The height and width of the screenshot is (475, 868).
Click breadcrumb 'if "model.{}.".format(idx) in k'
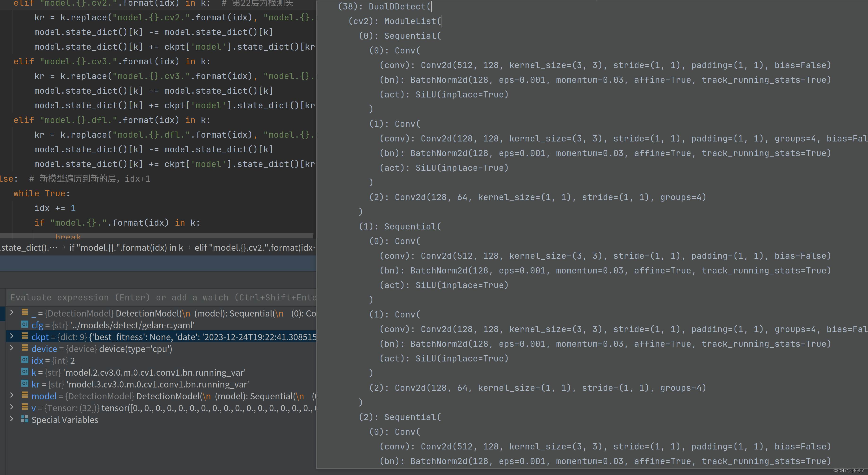click(x=126, y=248)
